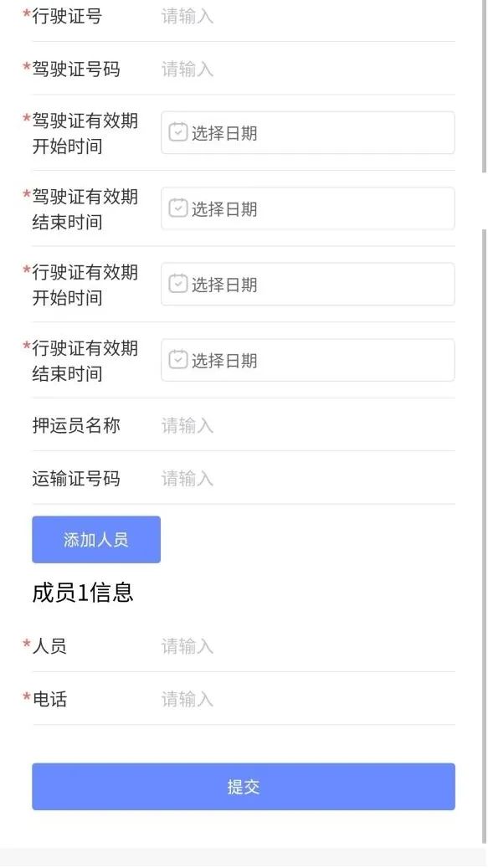The image size is (488, 868).
Task: Submit the form with 提交 button
Action: click(x=244, y=787)
